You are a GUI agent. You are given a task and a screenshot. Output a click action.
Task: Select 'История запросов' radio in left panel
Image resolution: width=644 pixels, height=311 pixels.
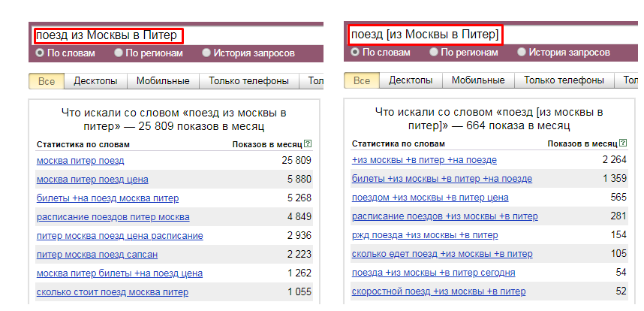coord(206,53)
